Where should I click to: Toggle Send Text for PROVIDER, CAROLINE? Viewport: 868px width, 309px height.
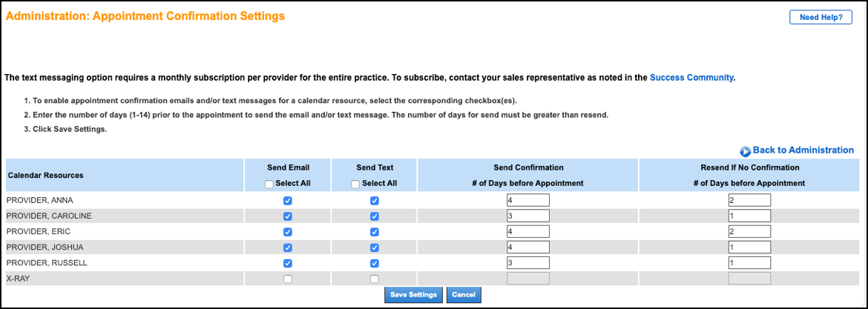click(x=375, y=216)
